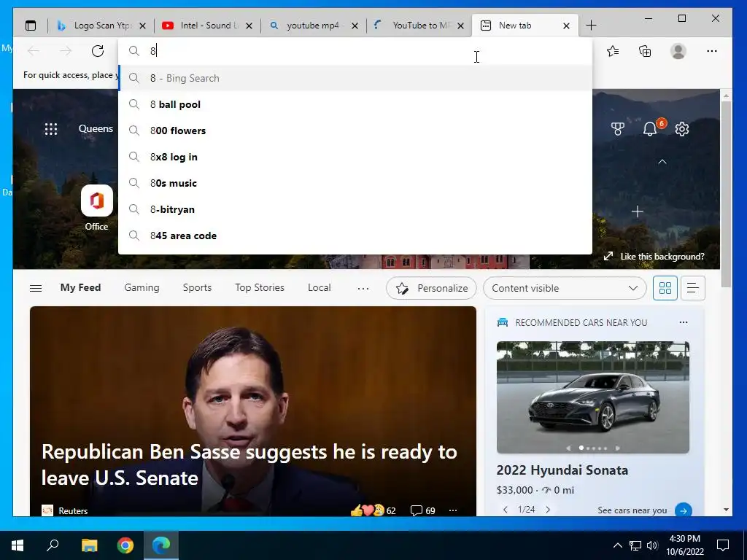Click the browser refresh button
This screenshot has width=747, height=560.
click(98, 51)
